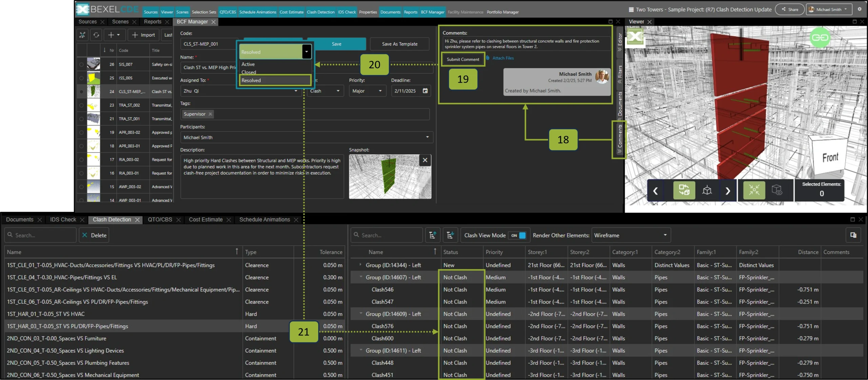Select radio button for issue TRA_ST_001
868x380 pixels.
[x=81, y=119]
